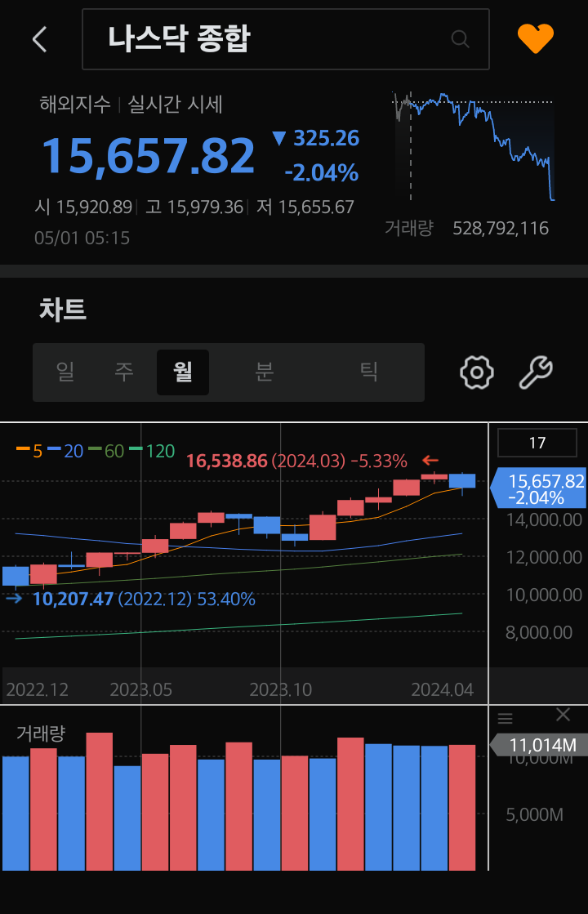Open volume panel menu icon

click(506, 718)
